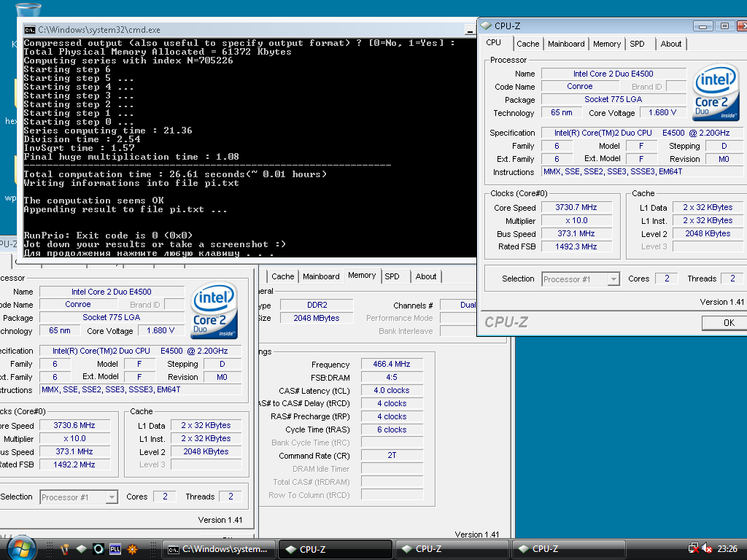Click the taskbar clock showing 23:26
The height and width of the screenshot is (560, 747).
727,548
